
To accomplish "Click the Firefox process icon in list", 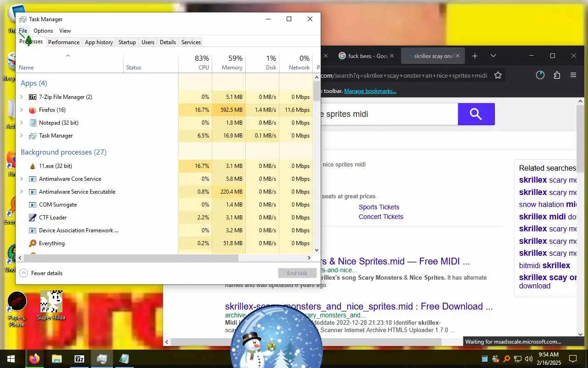I will (33, 110).
